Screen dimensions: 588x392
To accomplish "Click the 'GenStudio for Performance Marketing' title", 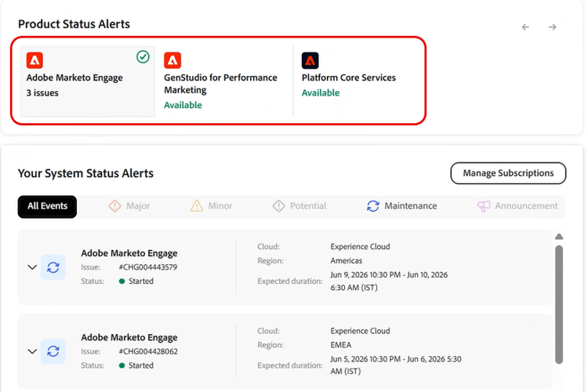I will 220,84.
